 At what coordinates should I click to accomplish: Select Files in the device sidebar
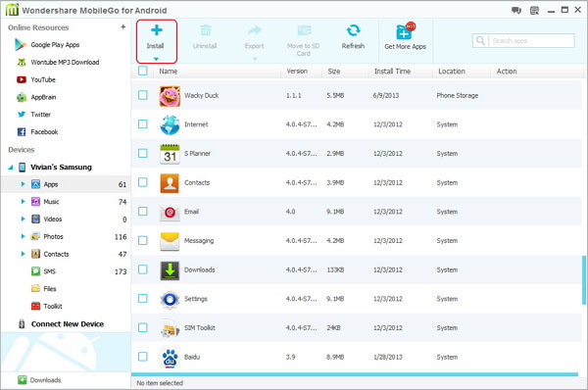50,289
